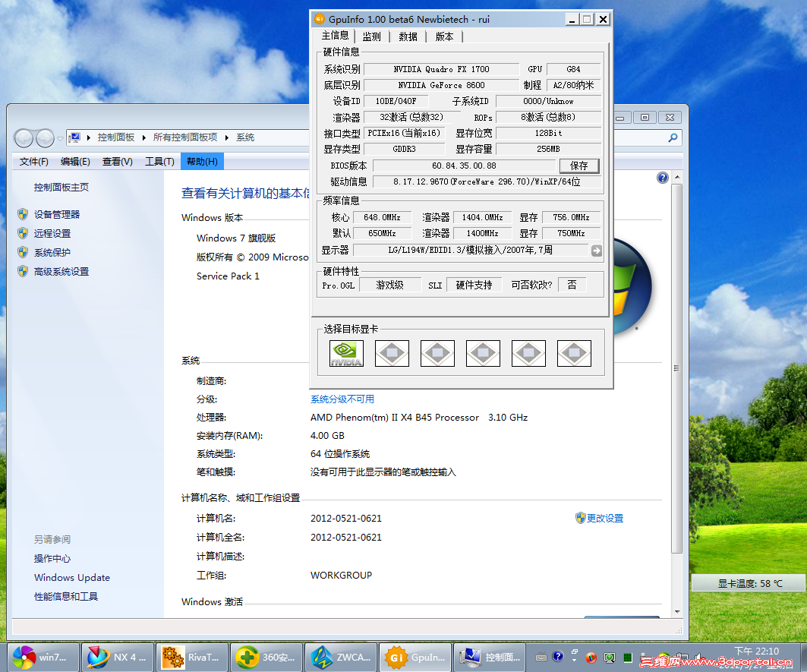This screenshot has width=807, height=672.
Task: Click 控制面板 in the address breadcrumb
Action: coord(116,137)
